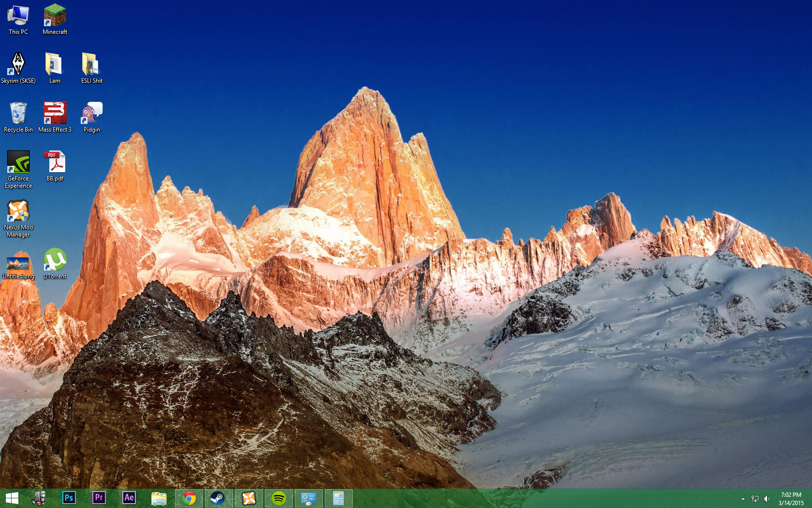This screenshot has height=508, width=812.
Task: Show hidden system tray icons
Action: (743, 499)
